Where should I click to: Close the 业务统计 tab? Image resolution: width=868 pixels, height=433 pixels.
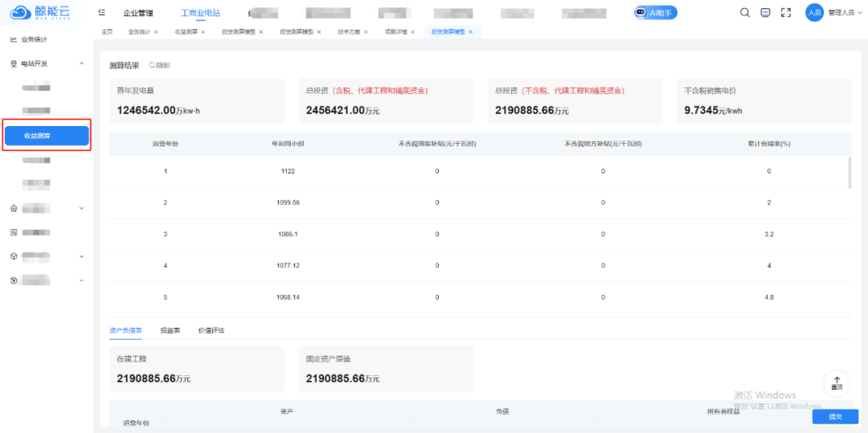156,32
